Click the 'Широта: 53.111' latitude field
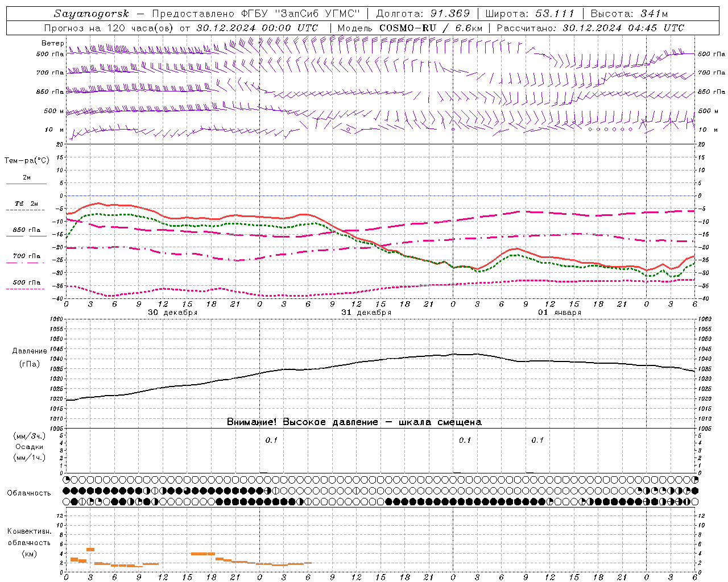This screenshot has width=728, height=582. 530,14
